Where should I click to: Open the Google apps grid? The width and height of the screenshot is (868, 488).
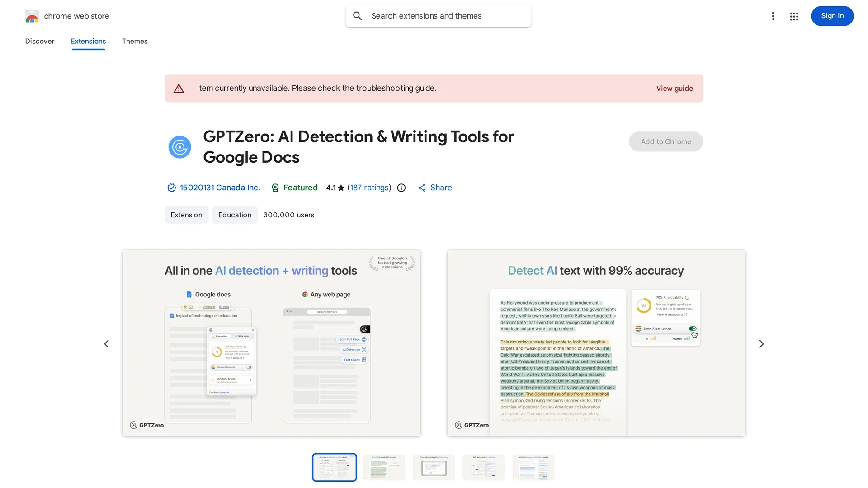tap(794, 17)
